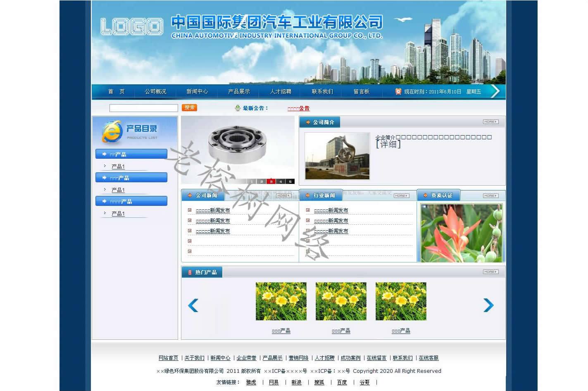Screen dimensions: 588x391
Task: Go to 新闻中心 in the navigation bar
Action: click(x=197, y=91)
